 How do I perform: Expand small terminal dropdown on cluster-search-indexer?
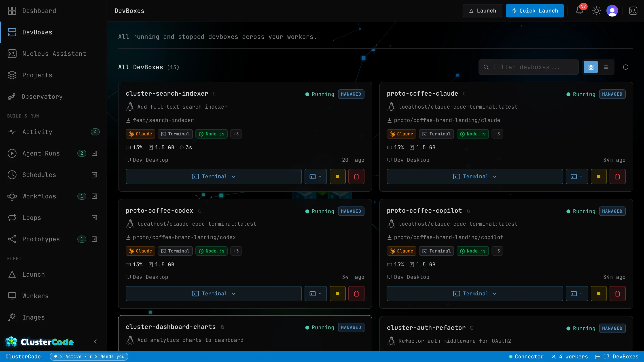[316, 177]
